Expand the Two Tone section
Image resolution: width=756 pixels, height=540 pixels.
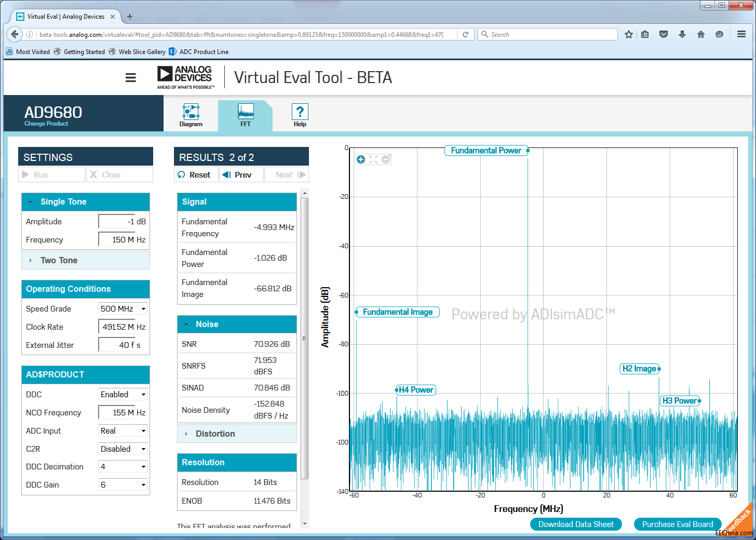pyautogui.click(x=86, y=260)
